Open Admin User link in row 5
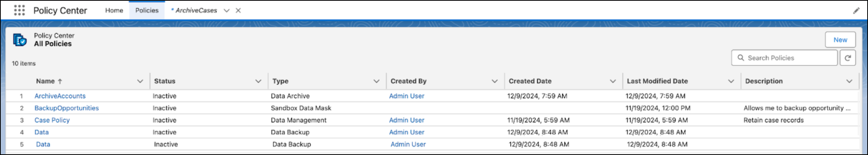The image size is (868, 155). point(408,144)
